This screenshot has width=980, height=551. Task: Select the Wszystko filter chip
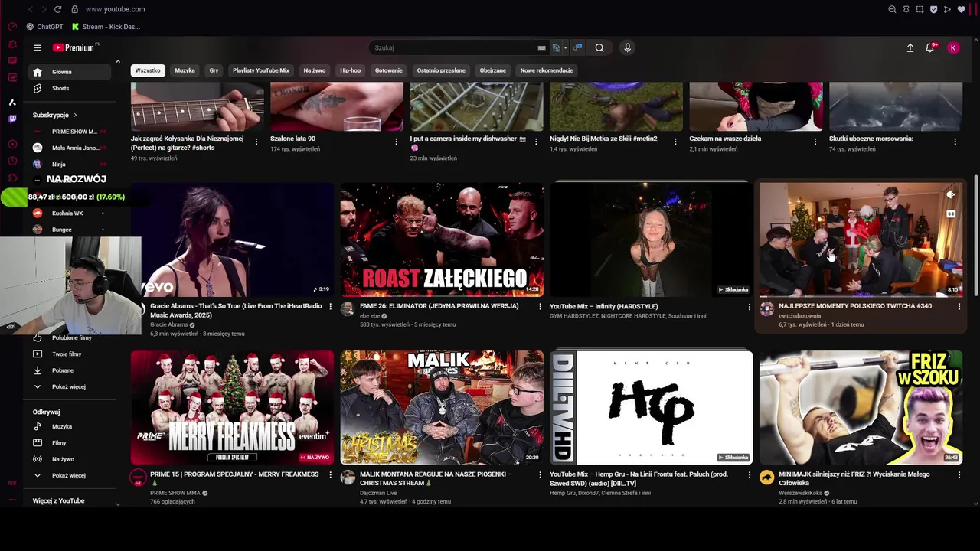coord(148,70)
